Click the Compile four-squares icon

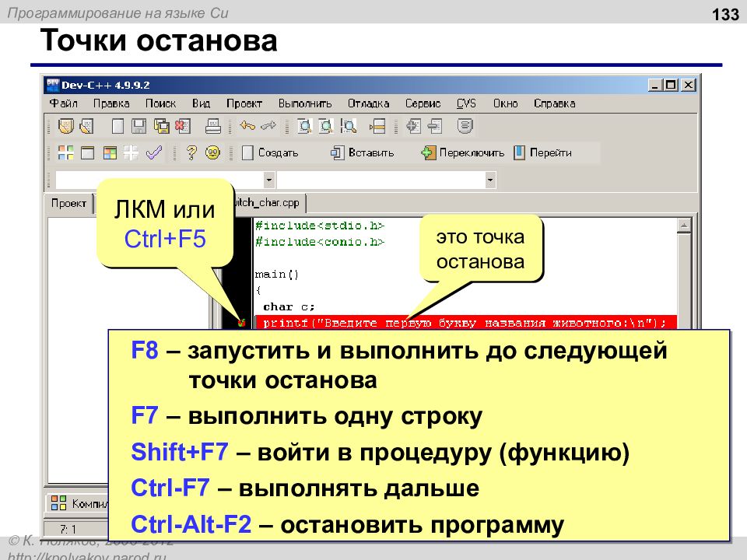click(x=65, y=153)
